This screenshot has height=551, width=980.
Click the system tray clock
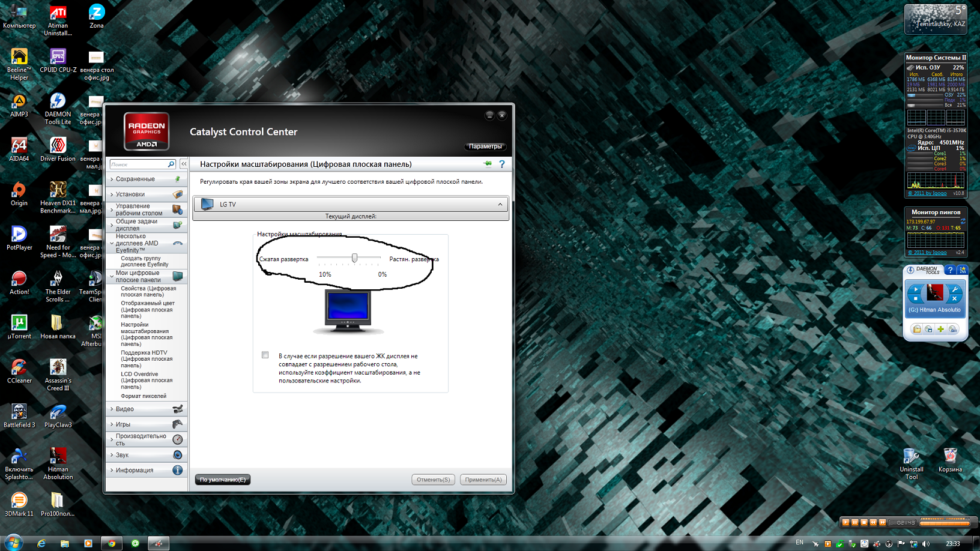pos(953,543)
